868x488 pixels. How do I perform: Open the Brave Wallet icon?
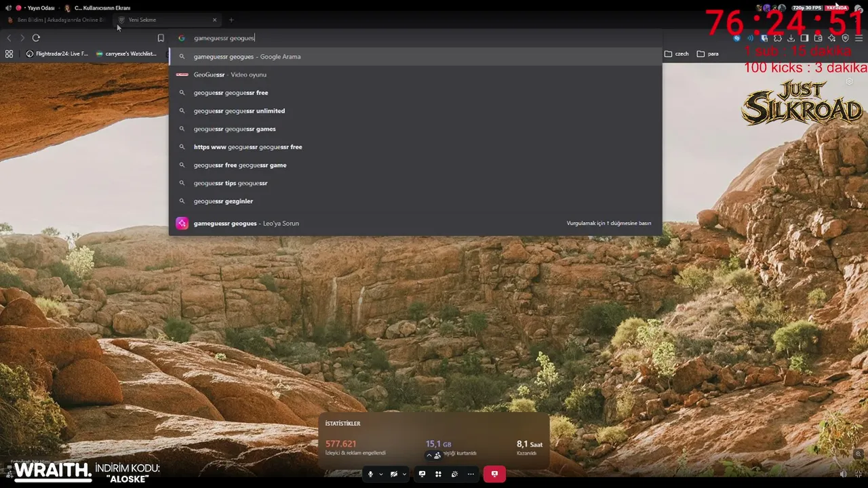(818, 38)
